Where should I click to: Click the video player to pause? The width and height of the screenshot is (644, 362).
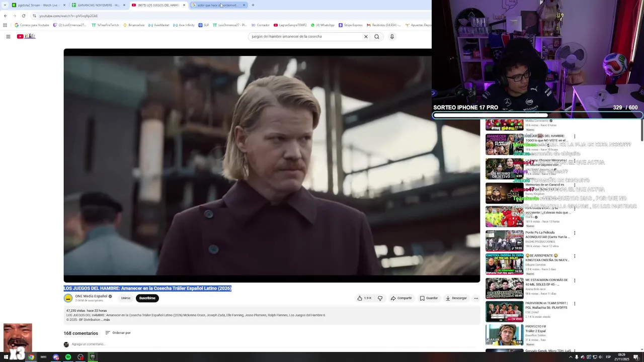click(x=272, y=165)
